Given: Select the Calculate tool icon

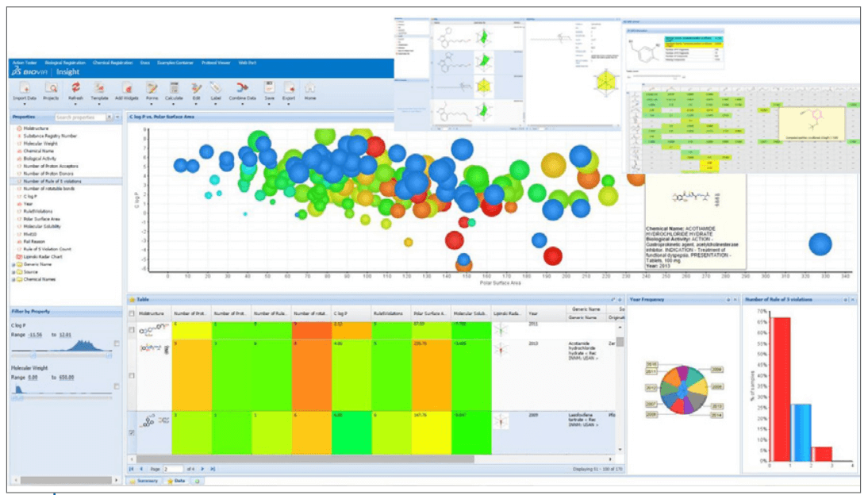Looking at the screenshot, I should click(174, 88).
